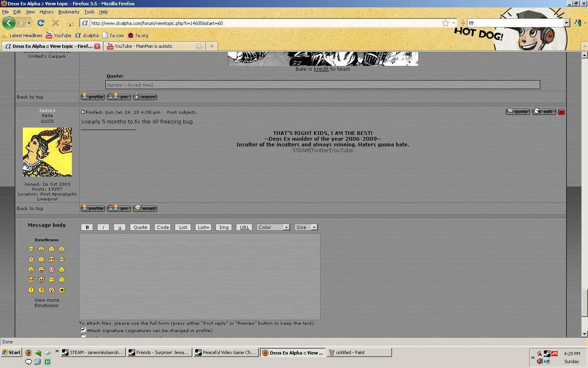Open the ATI tray icon

555,354
